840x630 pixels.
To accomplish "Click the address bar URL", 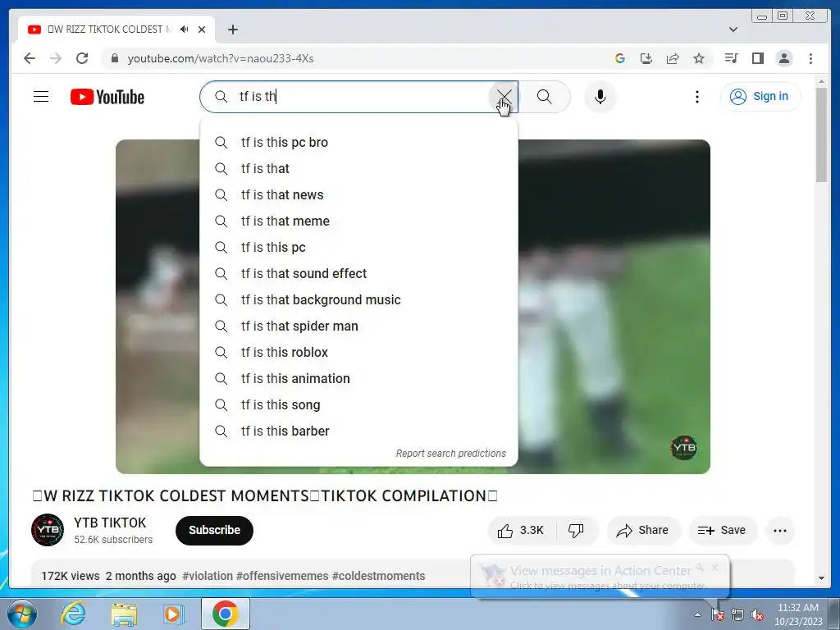I will [221, 58].
